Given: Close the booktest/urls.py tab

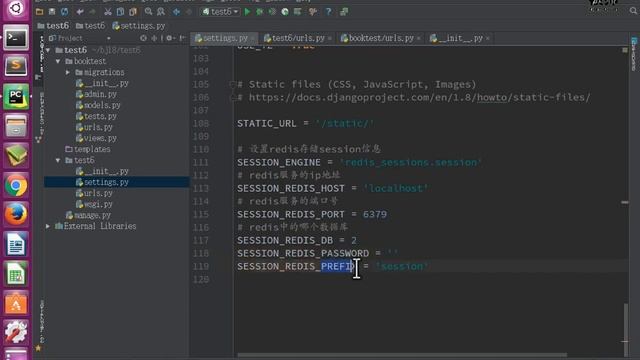Looking at the screenshot, I should point(418,38).
